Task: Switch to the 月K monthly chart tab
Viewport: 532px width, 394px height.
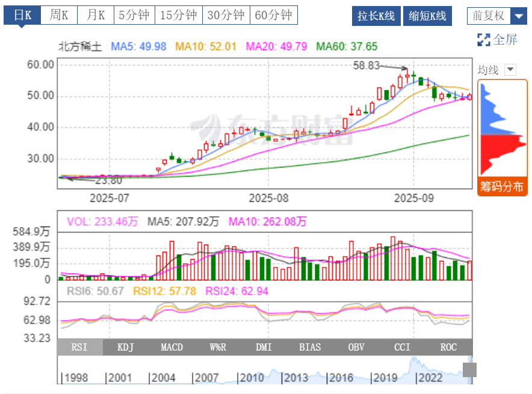Action: 96,15
